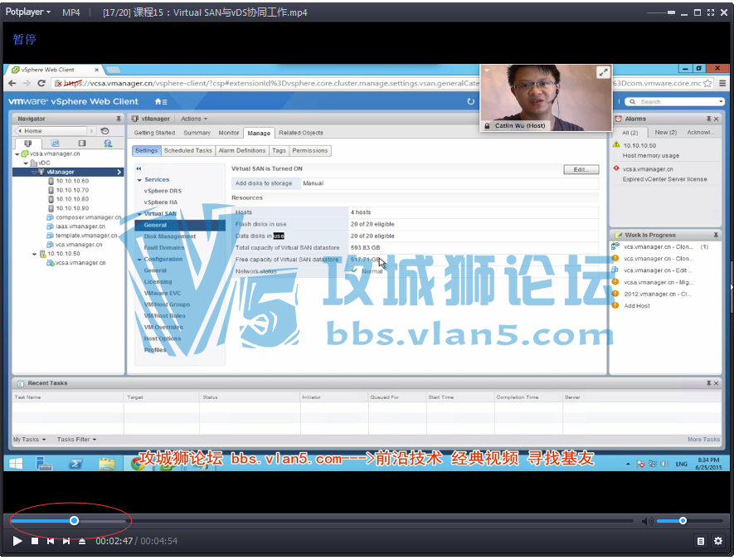Switch to the Getting Started tab

pyautogui.click(x=154, y=133)
